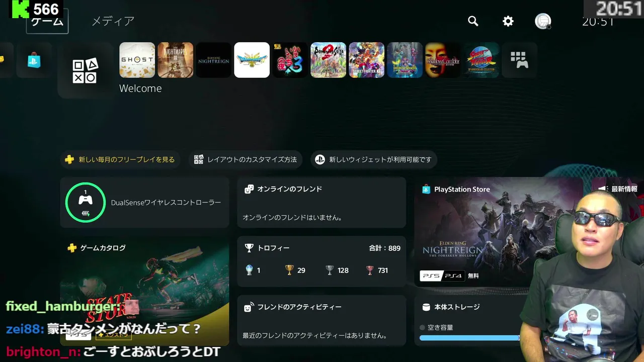Click the platinum trophy icon
The width and height of the screenshot is (644, 362).
coord(249,270)
